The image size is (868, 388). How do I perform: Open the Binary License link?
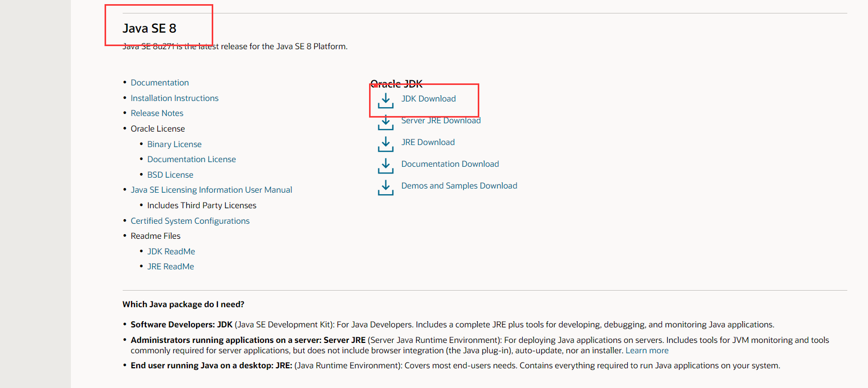pyautogui.click(x=174, y=144)
